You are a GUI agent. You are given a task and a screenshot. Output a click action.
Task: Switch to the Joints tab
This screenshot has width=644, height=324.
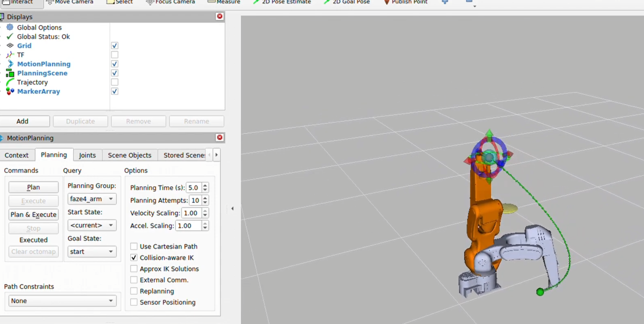(x=87, y=155)
